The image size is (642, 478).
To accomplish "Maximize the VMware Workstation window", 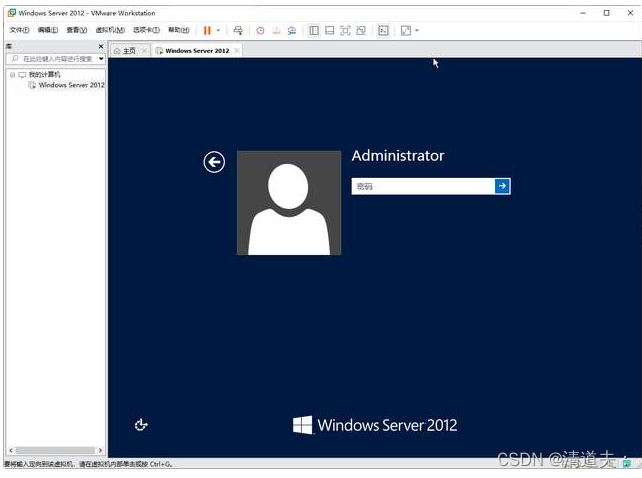I will [606, 13].
